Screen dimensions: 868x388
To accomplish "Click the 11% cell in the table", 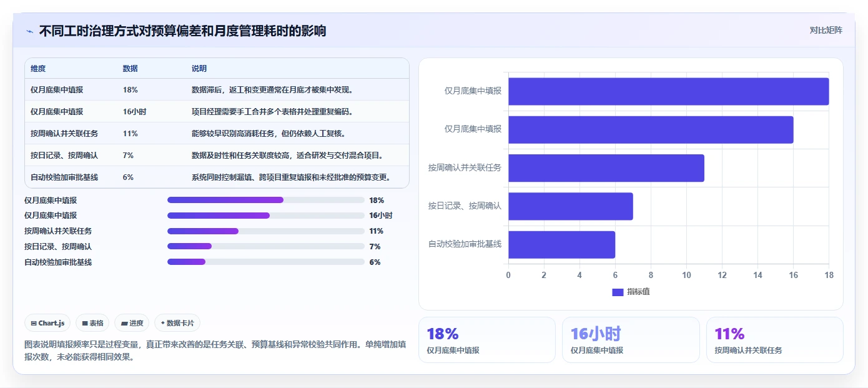I will click(x=131, y=134).
